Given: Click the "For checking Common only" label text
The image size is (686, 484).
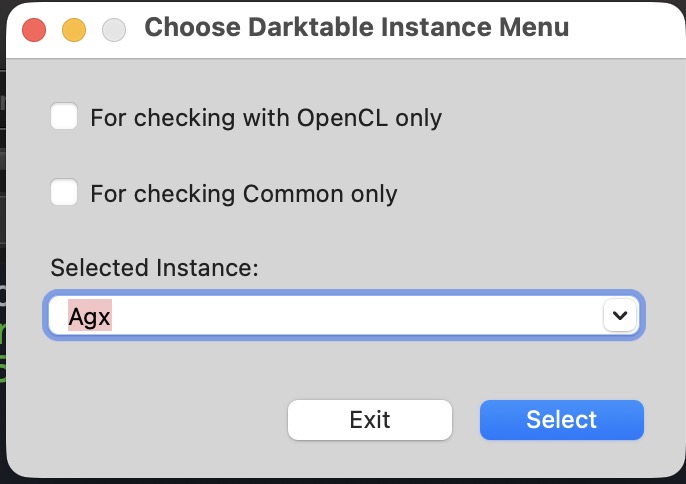Looking at the screenshot, I should coord(243,193).
